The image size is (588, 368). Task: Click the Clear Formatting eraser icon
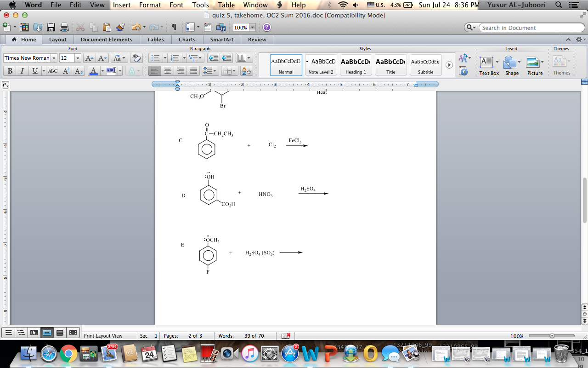pos(136,58)
